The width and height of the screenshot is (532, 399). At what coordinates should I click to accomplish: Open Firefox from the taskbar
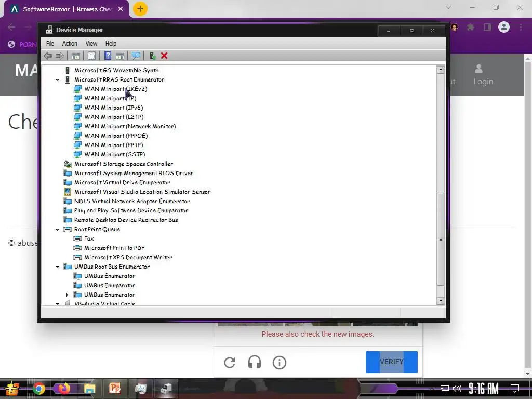coord(64,389)
